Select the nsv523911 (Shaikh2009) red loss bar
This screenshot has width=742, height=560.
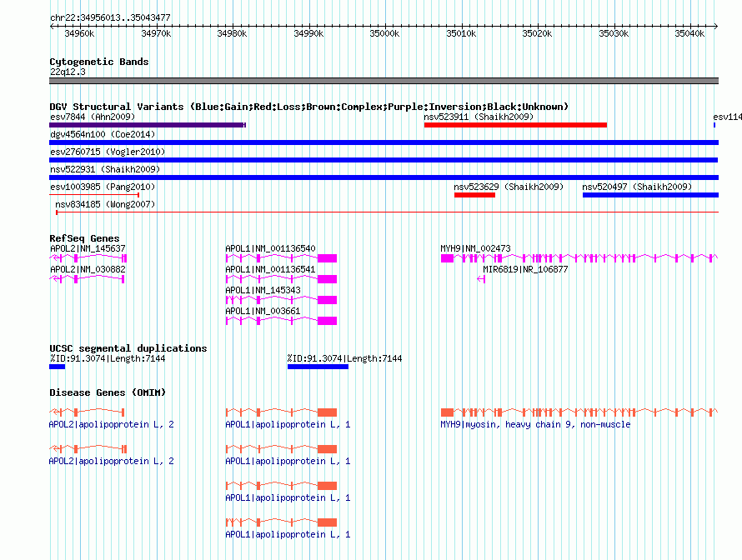(515, 125)
